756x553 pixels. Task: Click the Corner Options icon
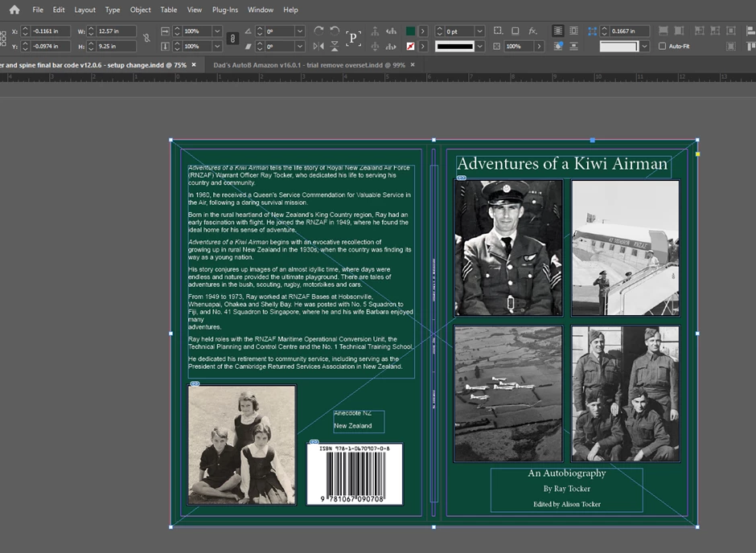497,31
